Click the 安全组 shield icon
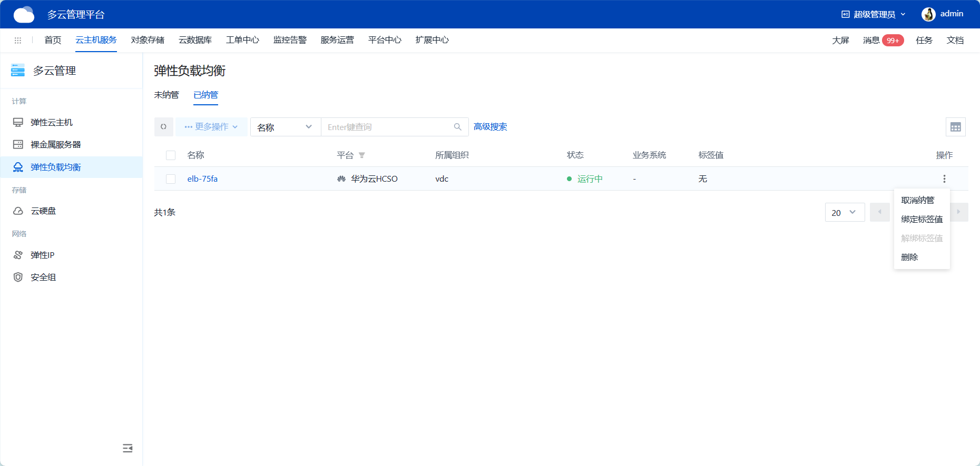 tap(18, 277)
